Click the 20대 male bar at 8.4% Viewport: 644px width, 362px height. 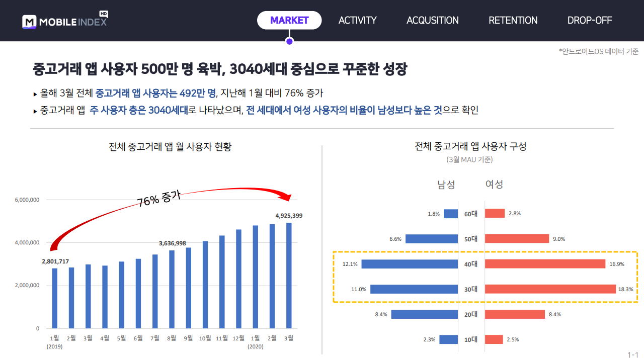coord(425,314)
